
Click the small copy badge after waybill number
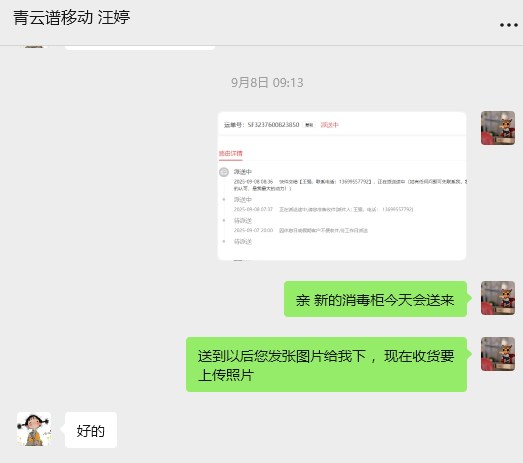309,125
